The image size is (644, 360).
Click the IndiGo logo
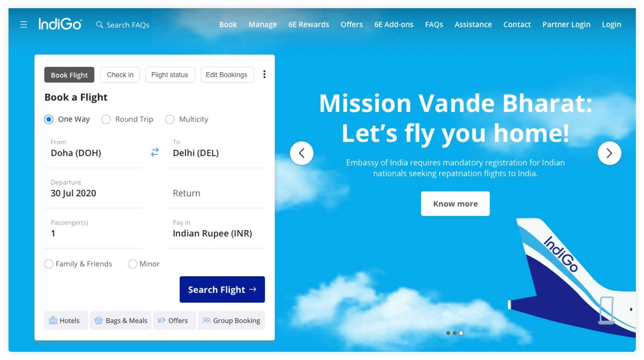coord(60,24)
